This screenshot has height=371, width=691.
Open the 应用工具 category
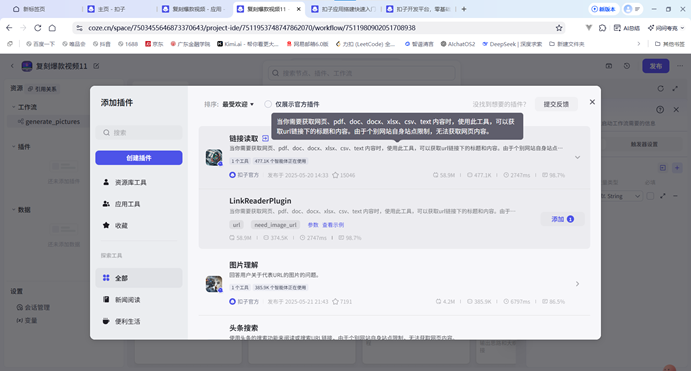[x=139, y=204]
